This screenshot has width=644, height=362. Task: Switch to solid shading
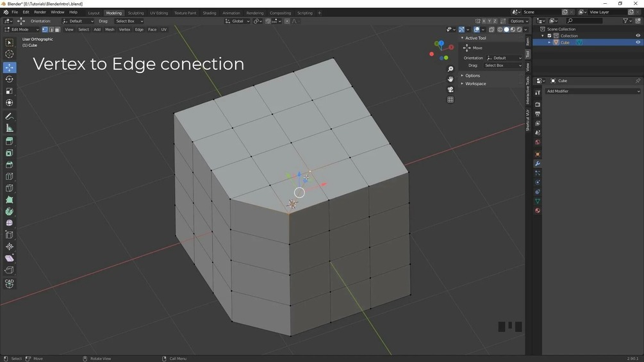506,29
